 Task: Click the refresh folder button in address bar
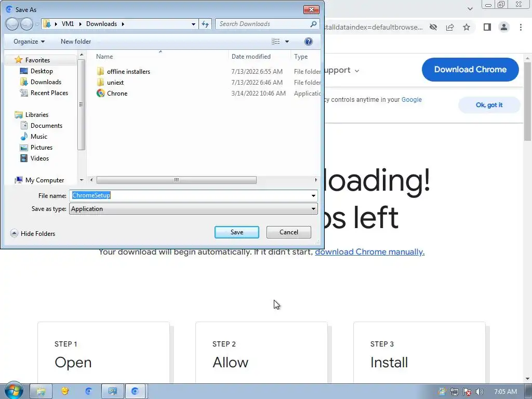click(205, 24)
